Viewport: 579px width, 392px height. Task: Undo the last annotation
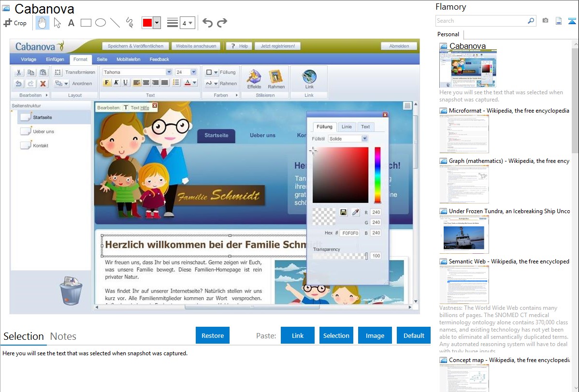pos(207,23)
